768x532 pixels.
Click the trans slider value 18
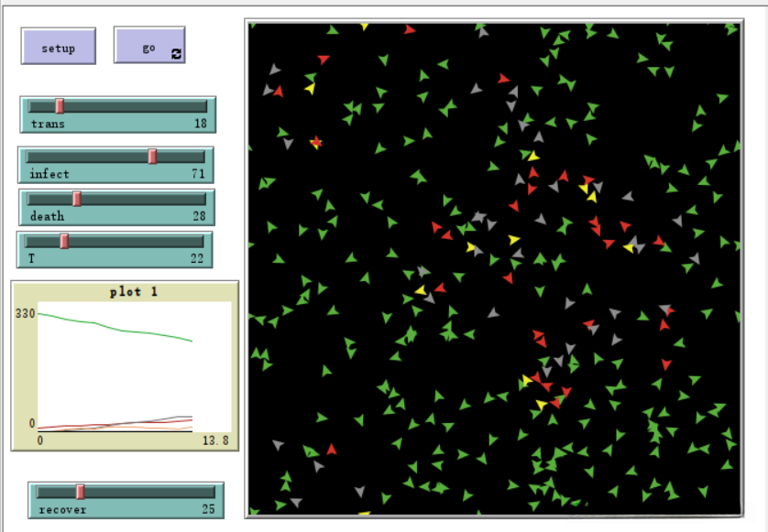[201, 124]
